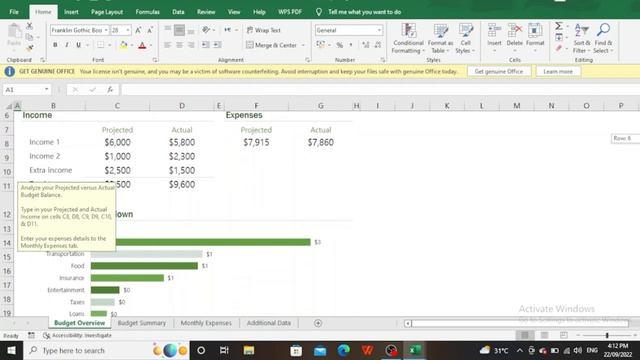
Task: Click the Insert Function fx icon
Action: click(x=110, y=89)
